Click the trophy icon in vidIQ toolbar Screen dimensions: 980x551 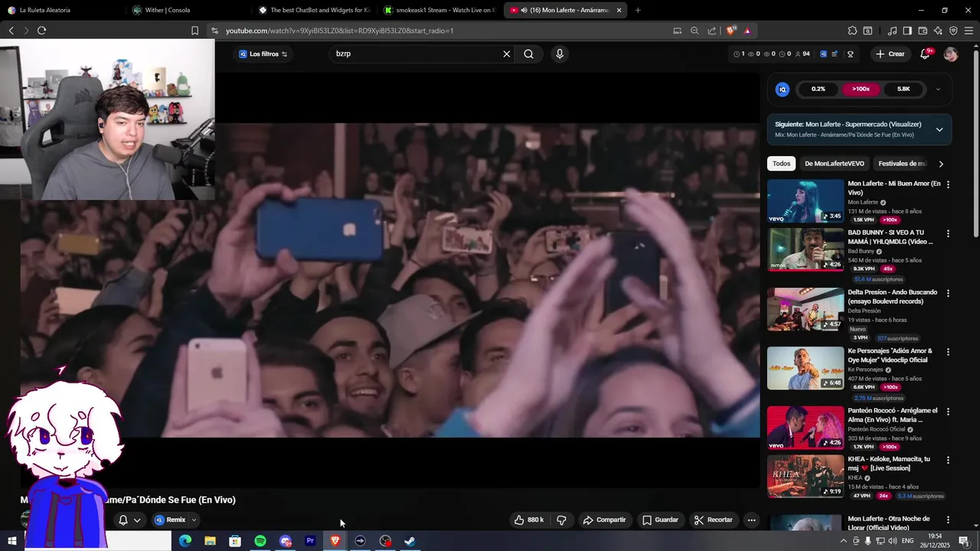click(851, 54)
